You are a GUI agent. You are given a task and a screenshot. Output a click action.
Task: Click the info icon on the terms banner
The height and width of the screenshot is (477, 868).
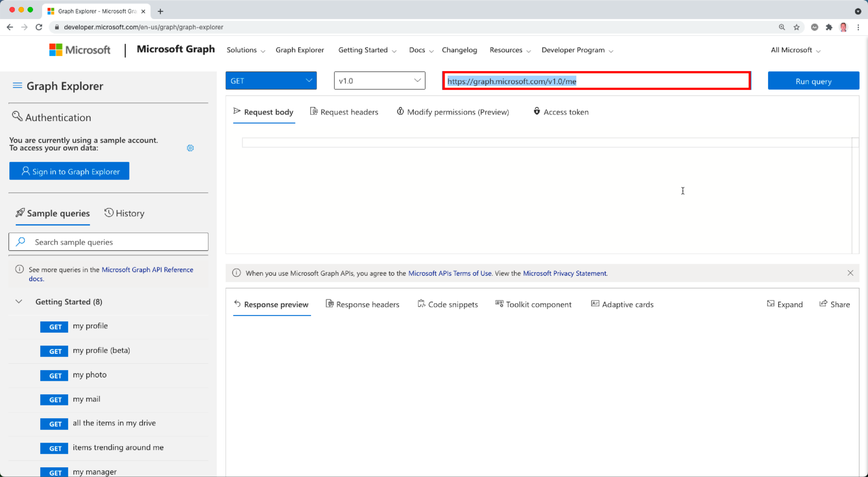pyautogui.click(x=236, y=273)
